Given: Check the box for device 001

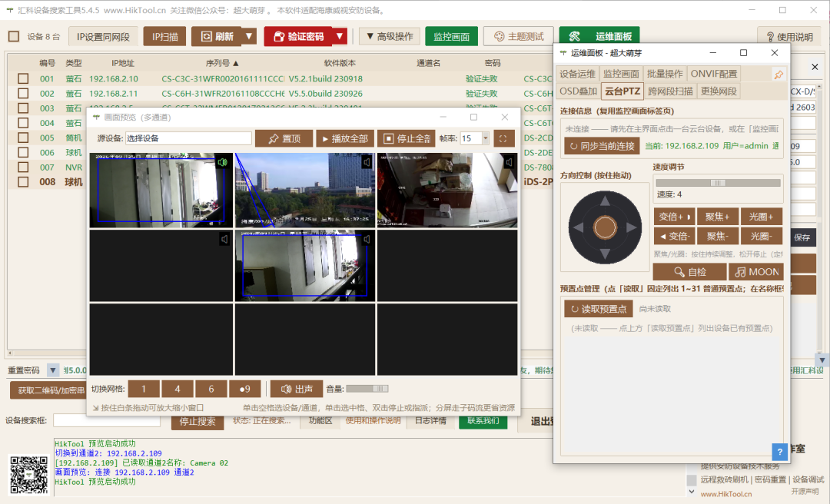Looking at the screenshot, I should click(x=23, y=78).
